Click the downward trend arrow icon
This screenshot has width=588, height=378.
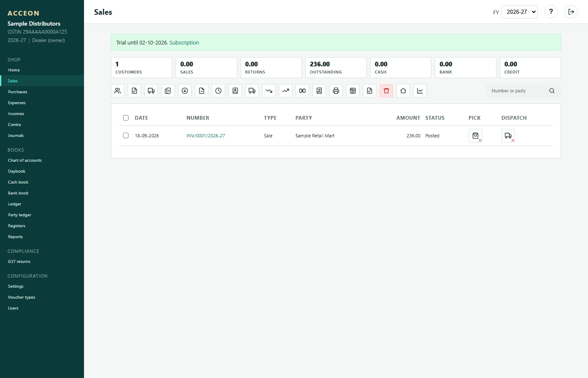[x=269, y=91]
